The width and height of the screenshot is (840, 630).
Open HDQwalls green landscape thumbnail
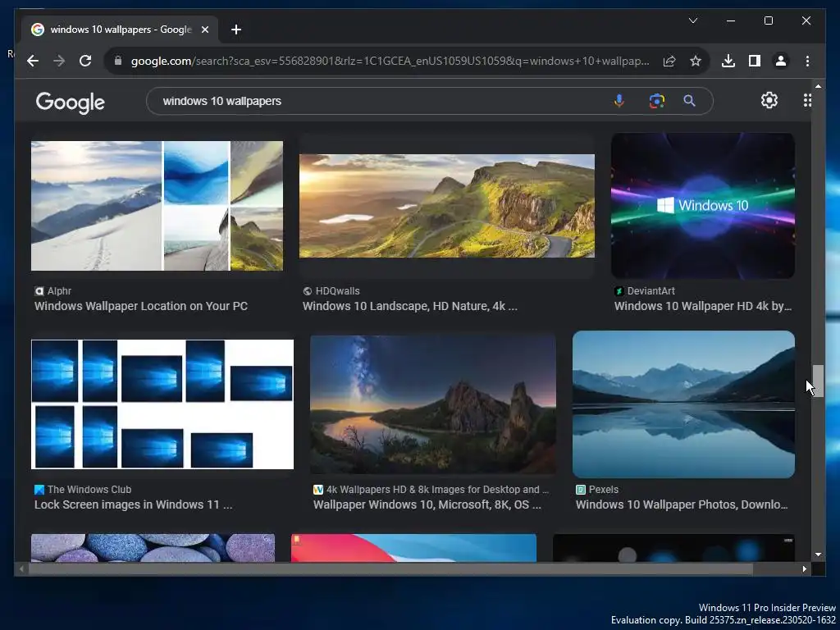447,206
